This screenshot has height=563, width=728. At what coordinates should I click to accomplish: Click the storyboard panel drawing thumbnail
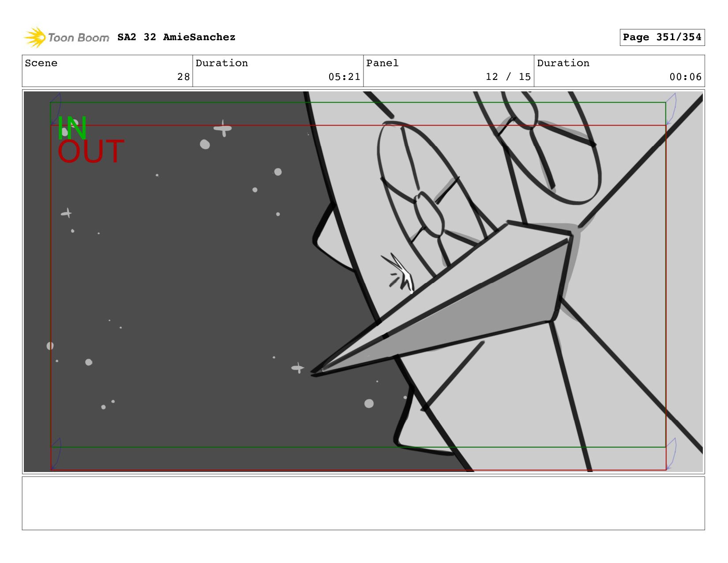pos(363,282)
